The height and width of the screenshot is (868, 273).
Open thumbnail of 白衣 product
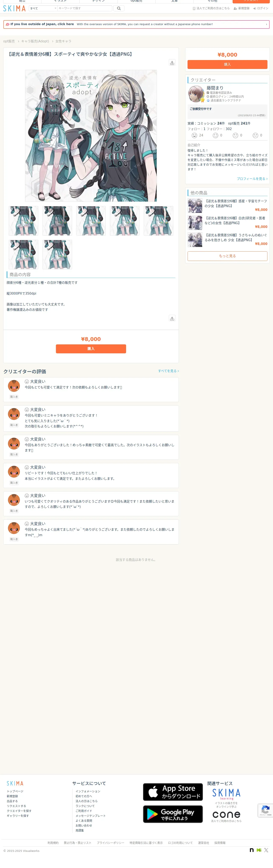(x=195, y=223)
